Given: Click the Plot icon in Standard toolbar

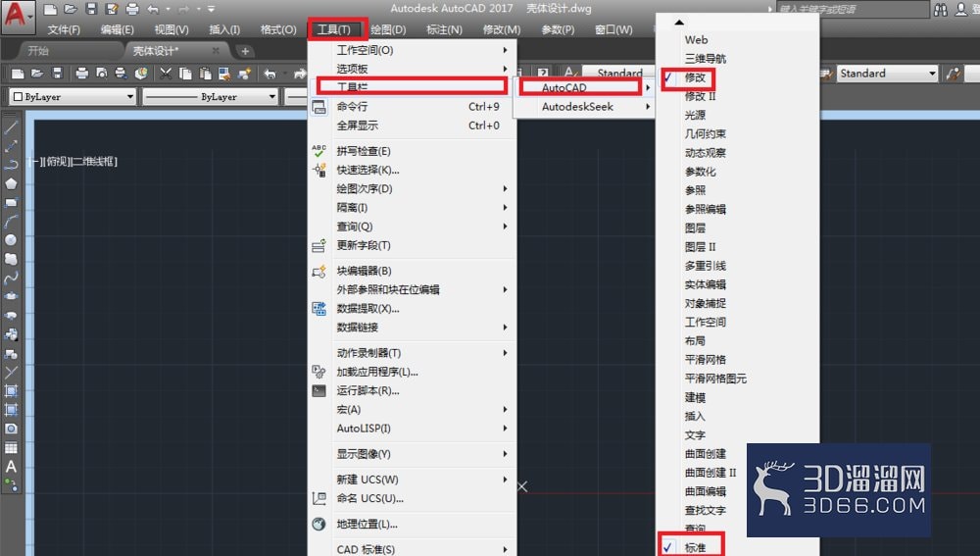Looking at the screenshot, I should point(81,74).
